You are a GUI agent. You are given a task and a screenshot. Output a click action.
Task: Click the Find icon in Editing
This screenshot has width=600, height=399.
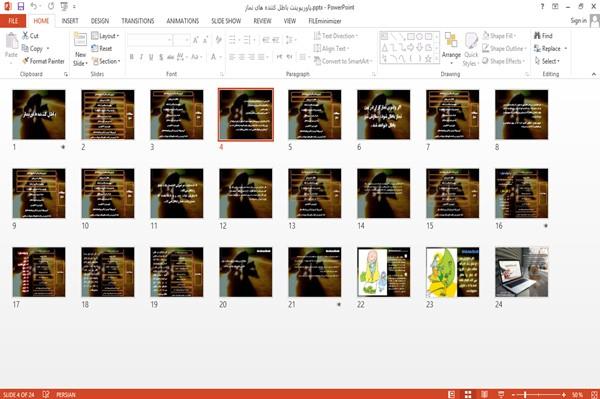(x=543, y=36)
